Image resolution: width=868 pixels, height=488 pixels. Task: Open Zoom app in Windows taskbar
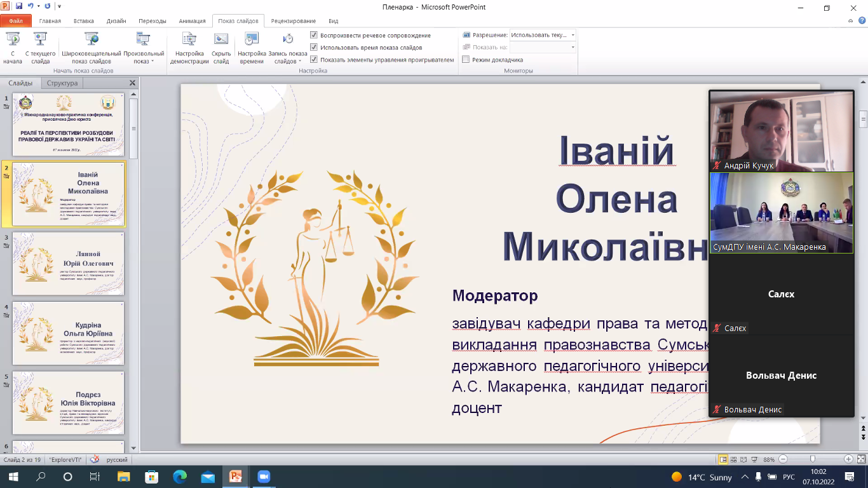coord(263,477)
